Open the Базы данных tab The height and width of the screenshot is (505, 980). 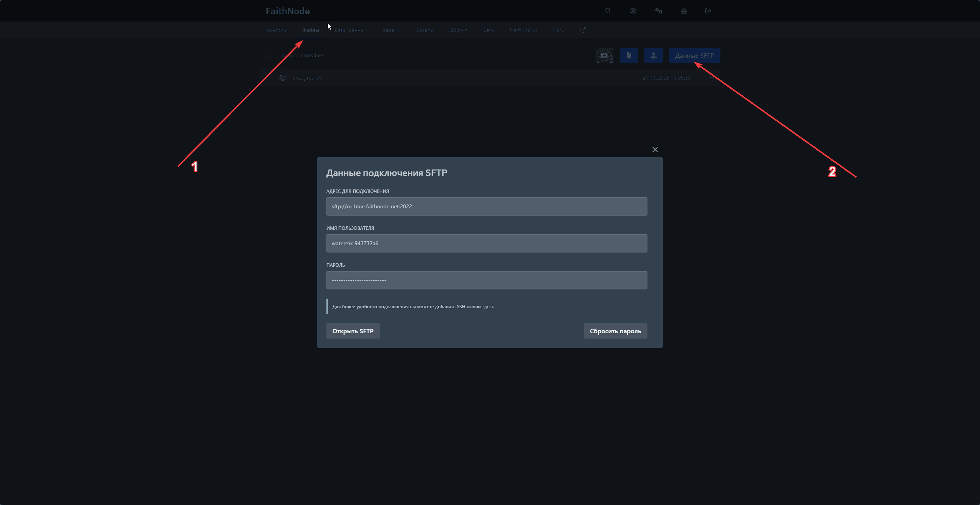point(351,30)
